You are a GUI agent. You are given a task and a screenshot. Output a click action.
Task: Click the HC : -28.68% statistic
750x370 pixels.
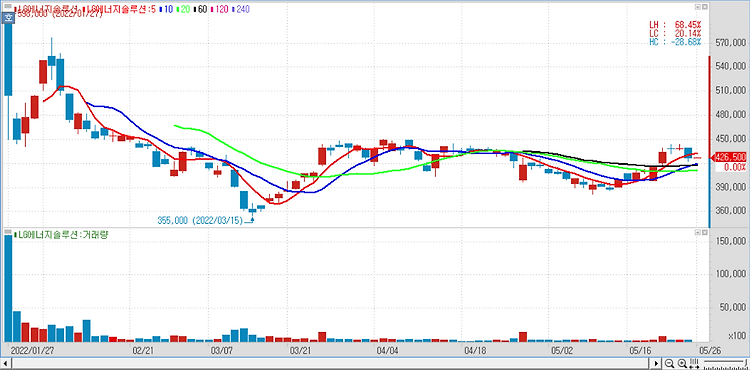(x=675, y=42)
